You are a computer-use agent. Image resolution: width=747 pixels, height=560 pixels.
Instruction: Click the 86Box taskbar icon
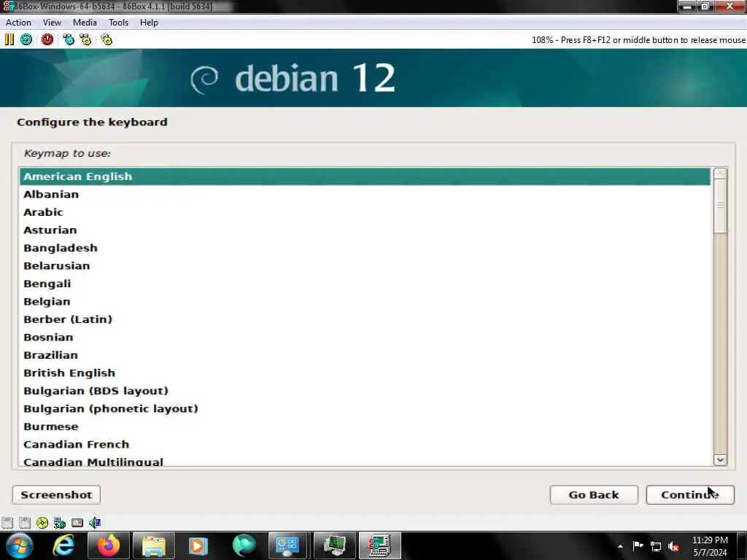click(379, 545)
